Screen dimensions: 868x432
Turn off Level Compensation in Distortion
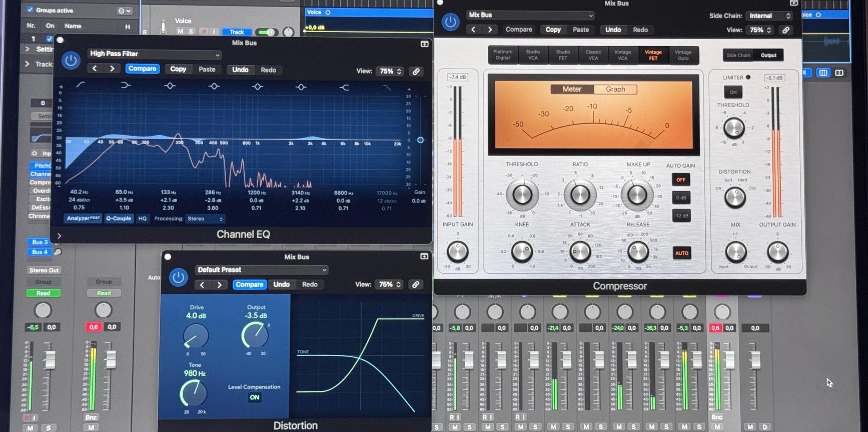click(255, 397)
